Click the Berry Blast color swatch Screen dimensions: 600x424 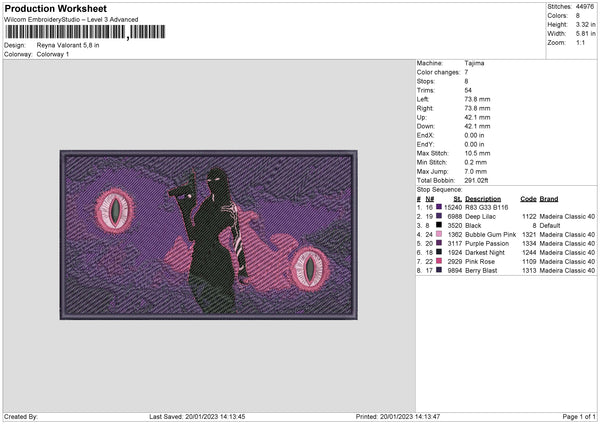click(439, 270)
